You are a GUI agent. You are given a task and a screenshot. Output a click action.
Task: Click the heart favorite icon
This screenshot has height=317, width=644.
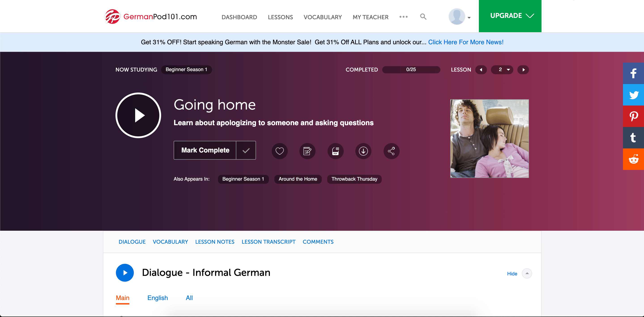point(279,151)
